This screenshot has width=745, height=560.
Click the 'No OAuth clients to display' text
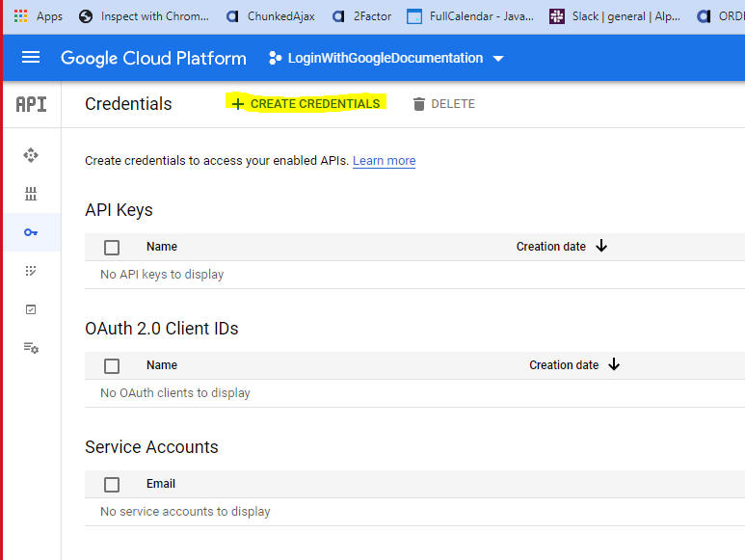[x=174, y=393]
